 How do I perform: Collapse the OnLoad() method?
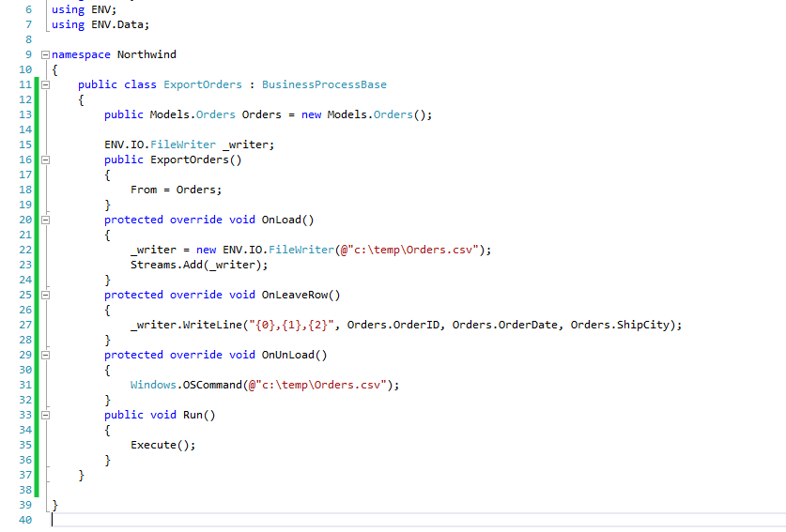44,220
